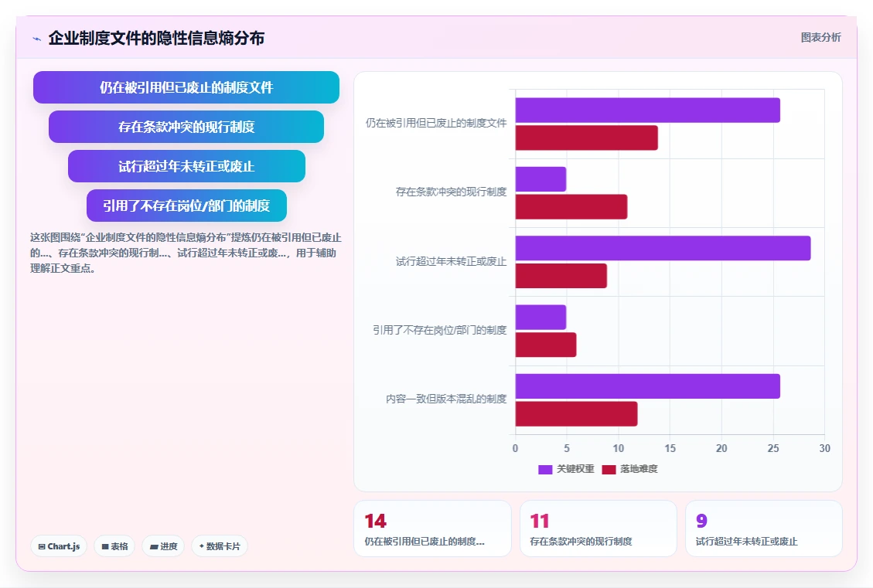Toggle the 落地难度 legend swatch
Screen dimensions: 873x588
[609, 470]
